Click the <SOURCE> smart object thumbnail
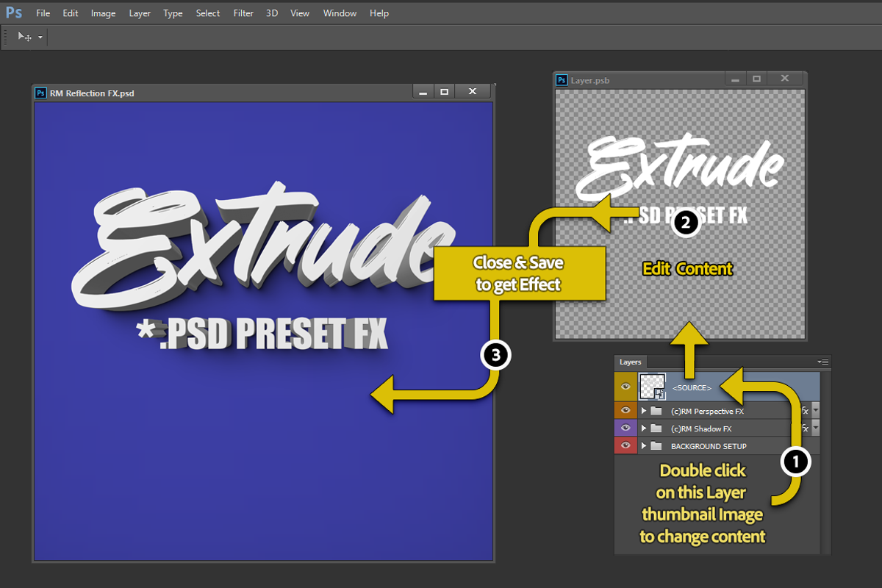This screenshot has width=882, height=588. (653, 387)
